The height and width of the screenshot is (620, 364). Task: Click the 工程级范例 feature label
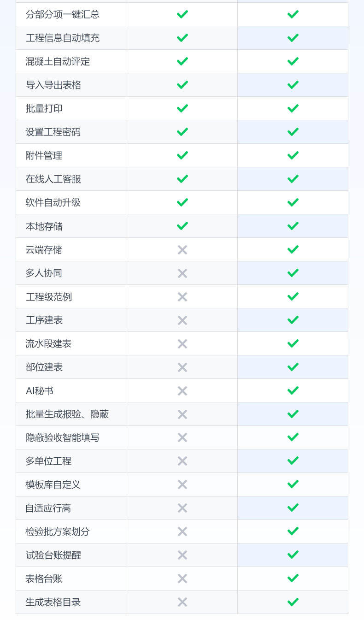coord(49,297)
